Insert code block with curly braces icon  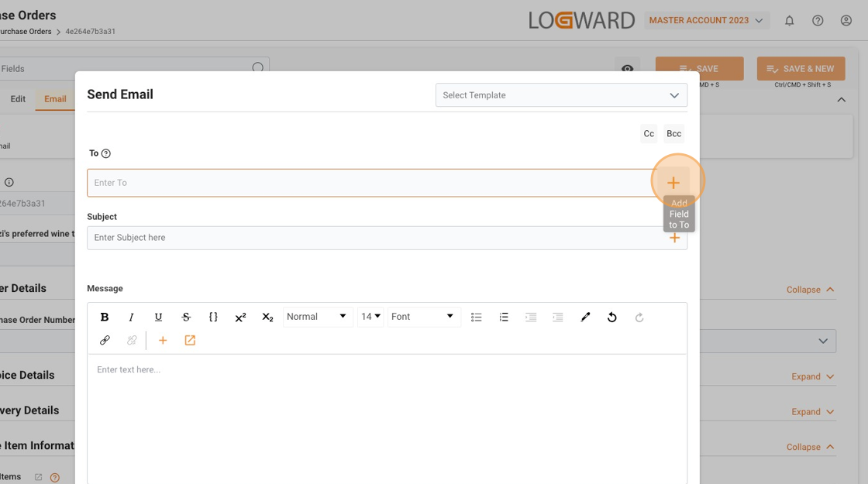(213, 317)
